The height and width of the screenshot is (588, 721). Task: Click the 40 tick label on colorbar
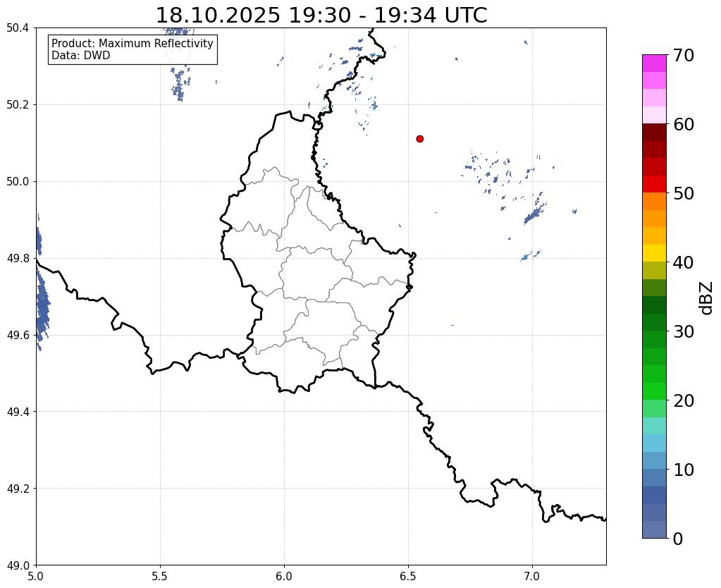pyautogui.click(x=684, y=262)
